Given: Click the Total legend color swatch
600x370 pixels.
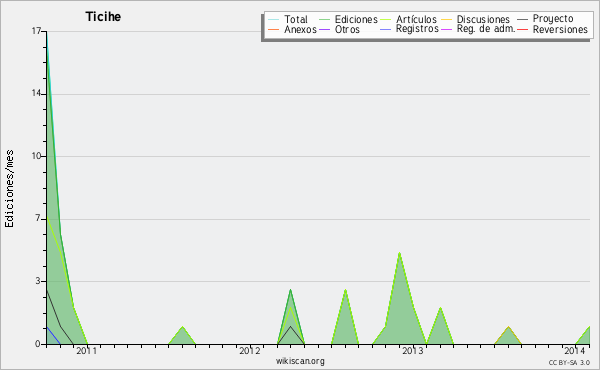Looking at the screenshot, I should (x=274, y=20).
